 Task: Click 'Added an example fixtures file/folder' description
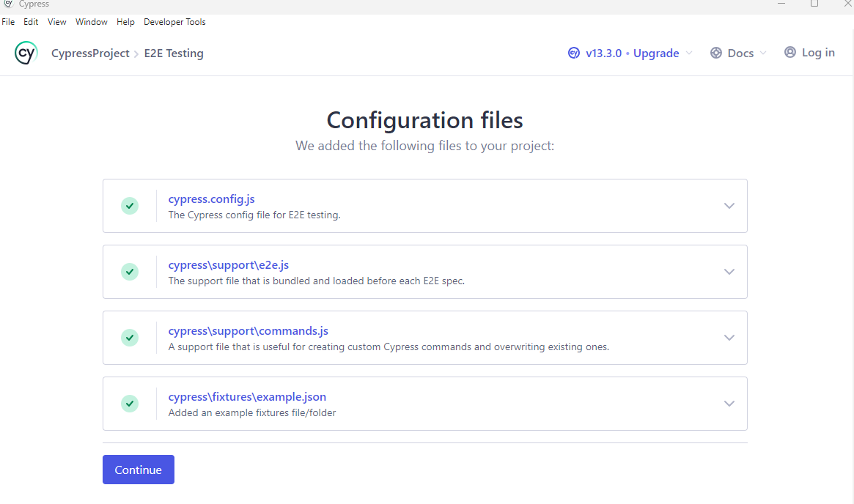click(252, 412)
